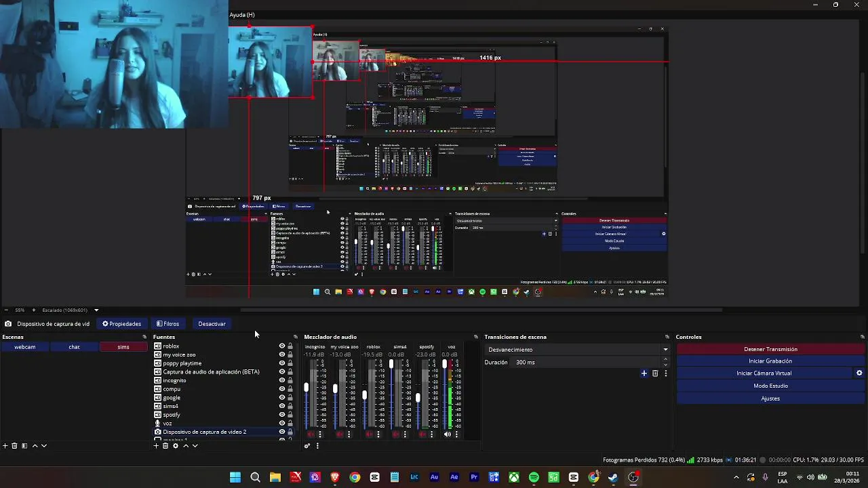This screenshot has height=488, width=868.
Task: Switch to the chat scene
Action: click(x=74, y=347)
